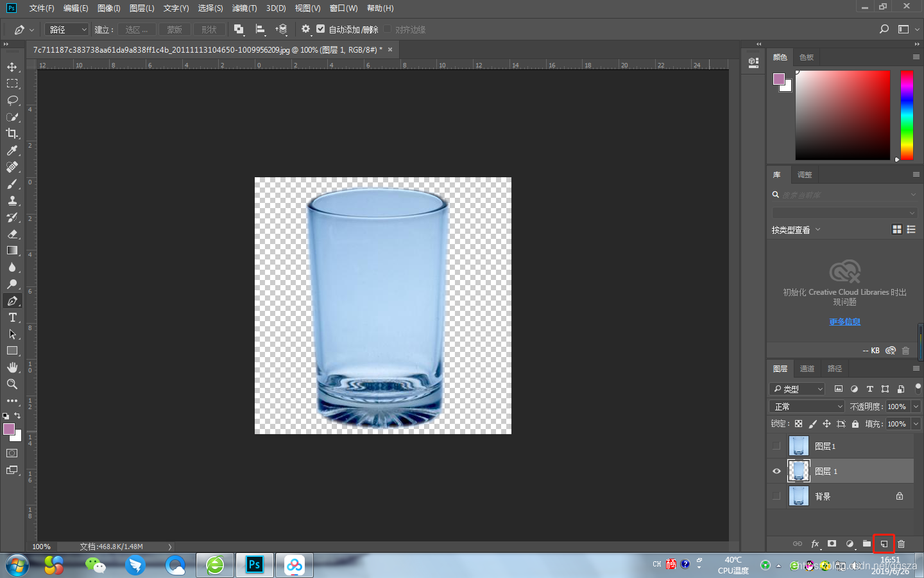The height and width of the screenshot is (578, 924).
Task: Expand the 按类型查看 dropdown
Action: [x=796, y=229]
